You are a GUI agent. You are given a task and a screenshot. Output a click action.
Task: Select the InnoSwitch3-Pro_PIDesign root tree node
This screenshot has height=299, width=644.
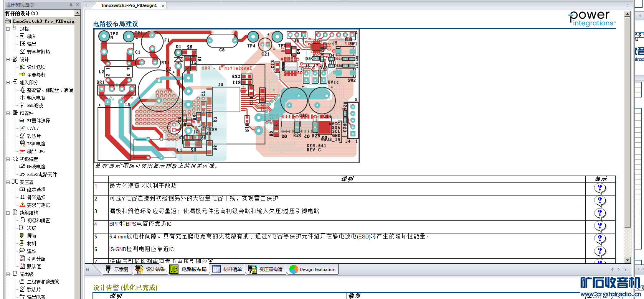coord(43,21)
